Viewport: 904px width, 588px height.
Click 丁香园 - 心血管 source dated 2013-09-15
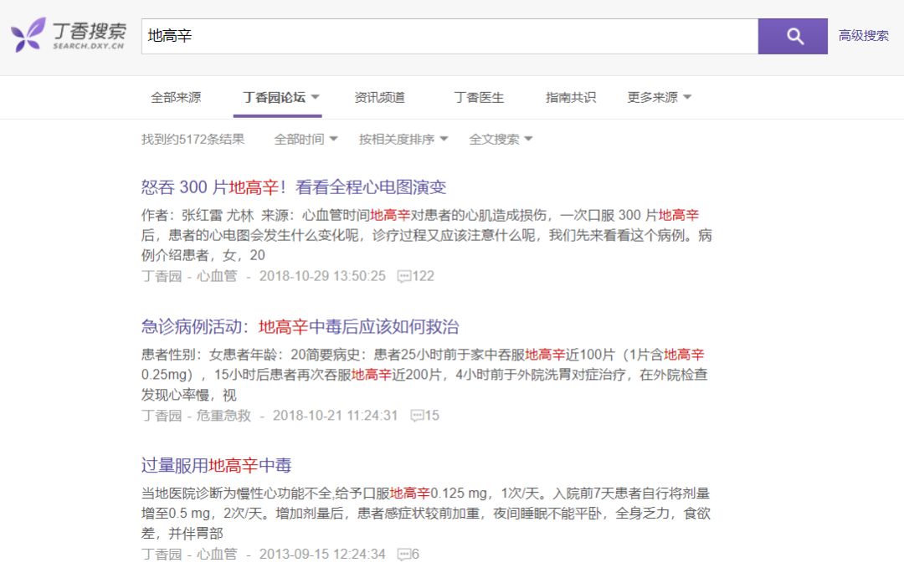point(189,555)
